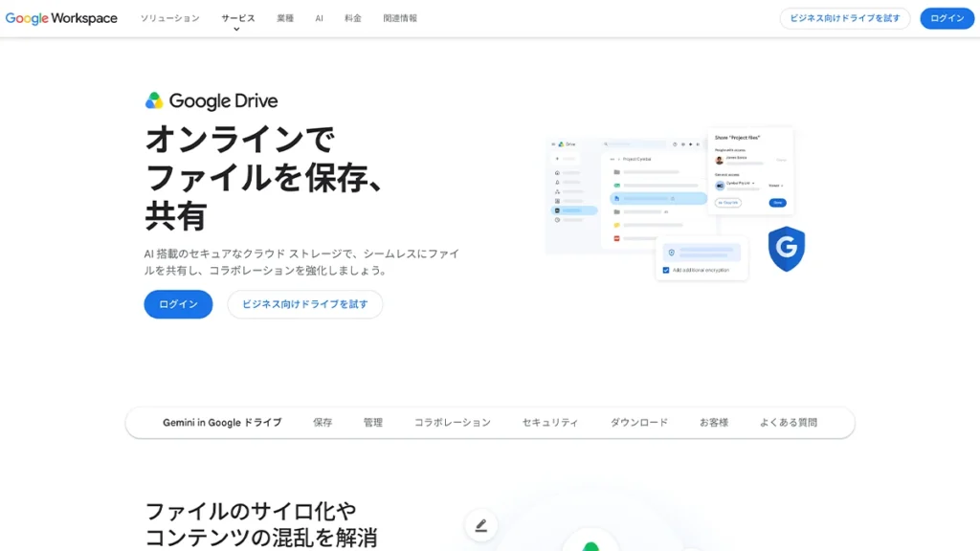Select the Gemini in Google ドライブ tab
The width and height of the screenshot is (980, 551).
(222, 422)
